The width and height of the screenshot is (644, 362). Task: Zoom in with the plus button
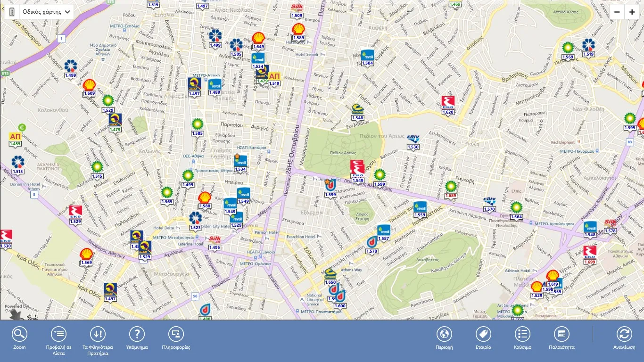(x=632, y=12)
